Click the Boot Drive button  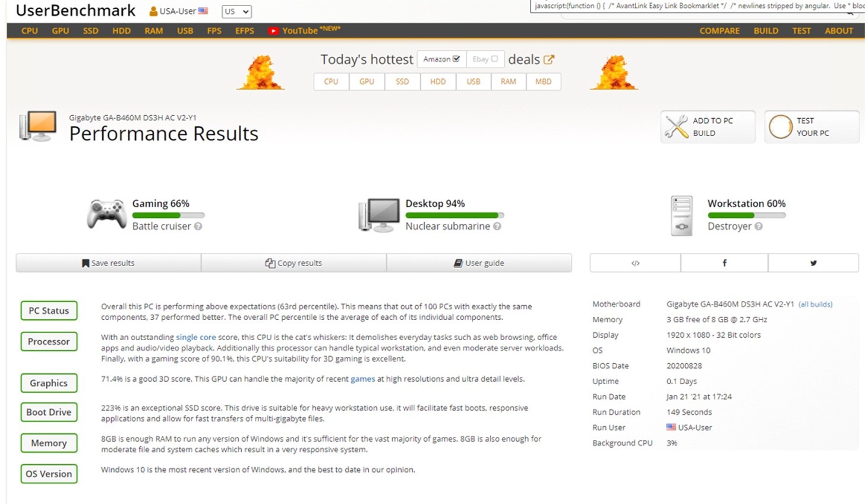49,412
